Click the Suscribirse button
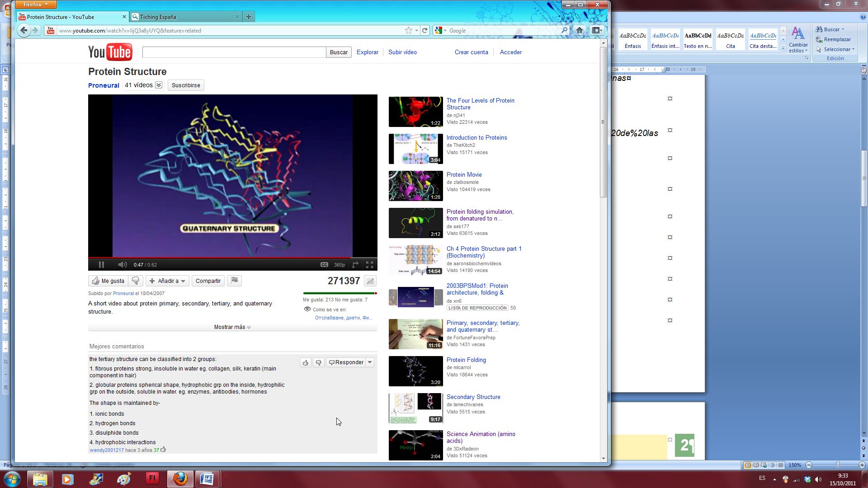The height and width of the screenshot is (488, 868). coord(186,85)
